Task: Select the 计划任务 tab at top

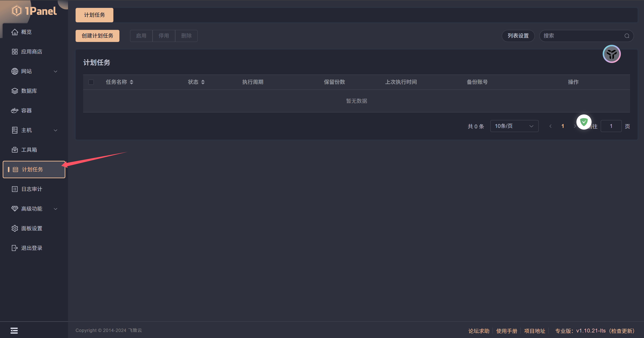Action: pyautogui.click(x=94, y=15)
